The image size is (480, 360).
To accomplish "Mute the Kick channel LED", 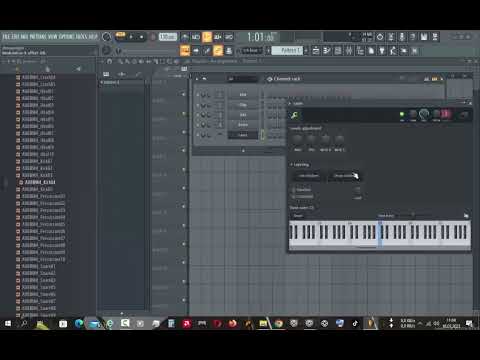I will (x=197, y=95).
